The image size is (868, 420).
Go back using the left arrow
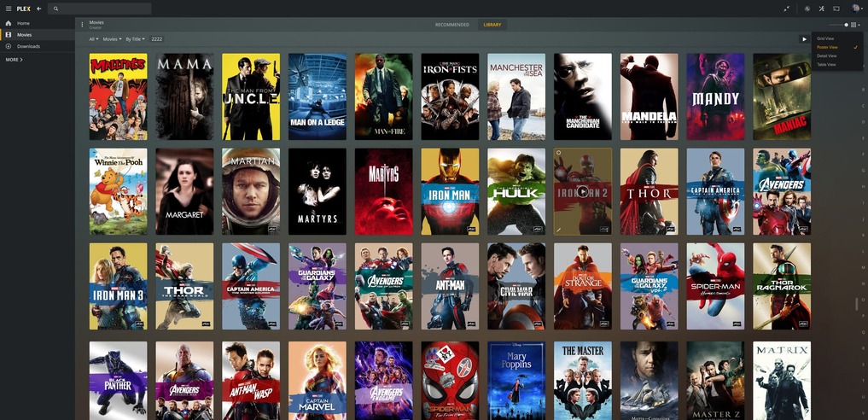coord(38,9)
